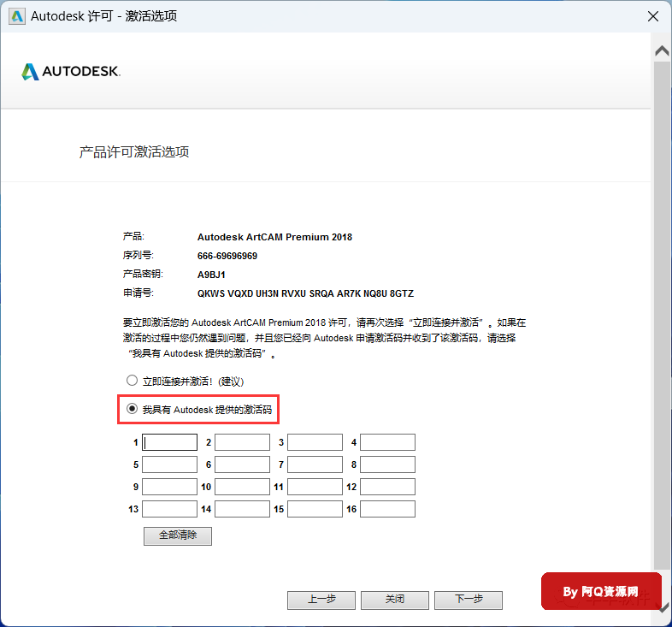Click activation code field 15
Image resolution: width=672 pixels, height=627 pixels.
(x=315, y=509)
